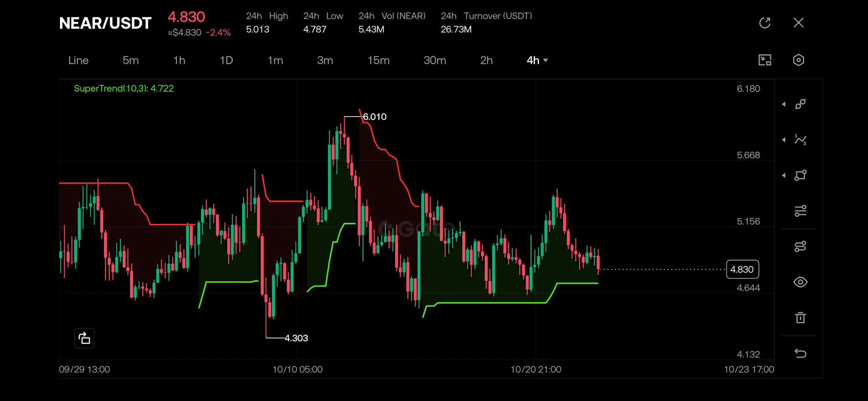This screenshot has width=868, height=401.
Task: Select the 30m timeframe
Action: pyautogui.click(x=435, y=60)
